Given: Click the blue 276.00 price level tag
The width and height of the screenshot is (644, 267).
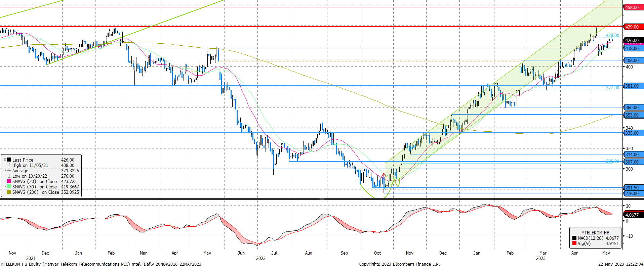Looking at the screenshot, I should click(x=633, y=193).
